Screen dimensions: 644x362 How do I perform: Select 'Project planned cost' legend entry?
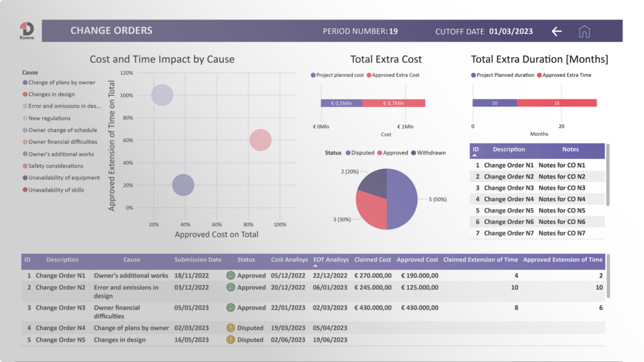point(337,75)
